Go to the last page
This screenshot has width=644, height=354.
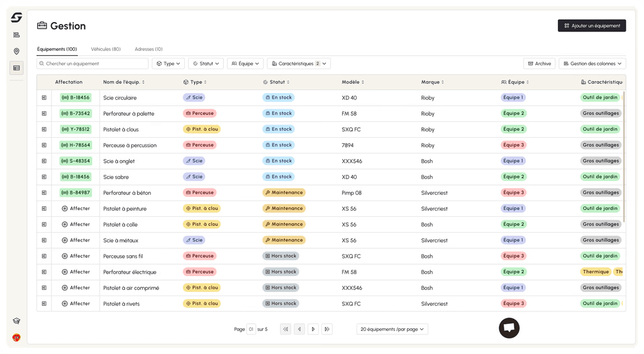coord(327,329)
